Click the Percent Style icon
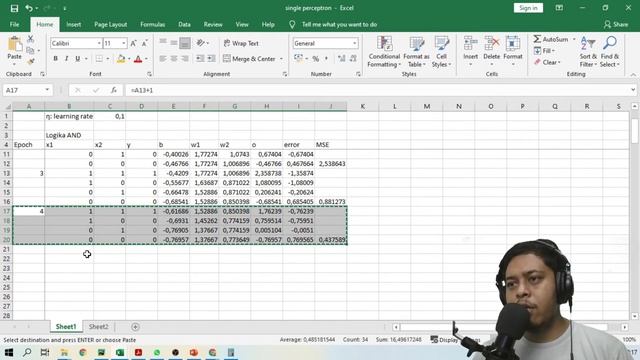 click(x=316, y=59)
